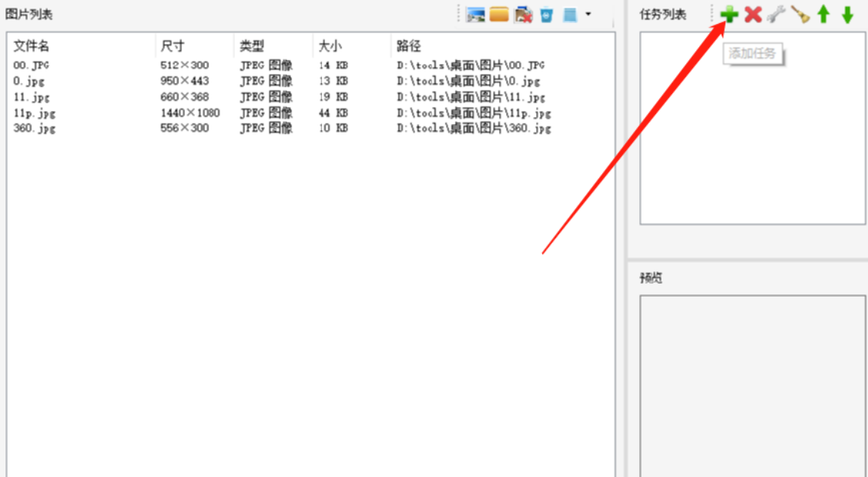This screenshot has width=868, height=477.
Task: Click the remove selected image icon
Action: [523, 15]
